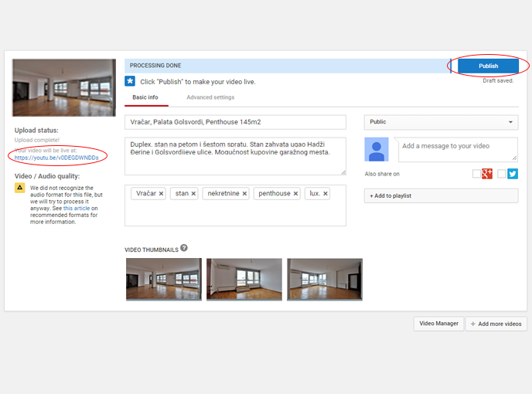Remove the Vračar tag
The image size is (532, 394).
coord(161,194)
